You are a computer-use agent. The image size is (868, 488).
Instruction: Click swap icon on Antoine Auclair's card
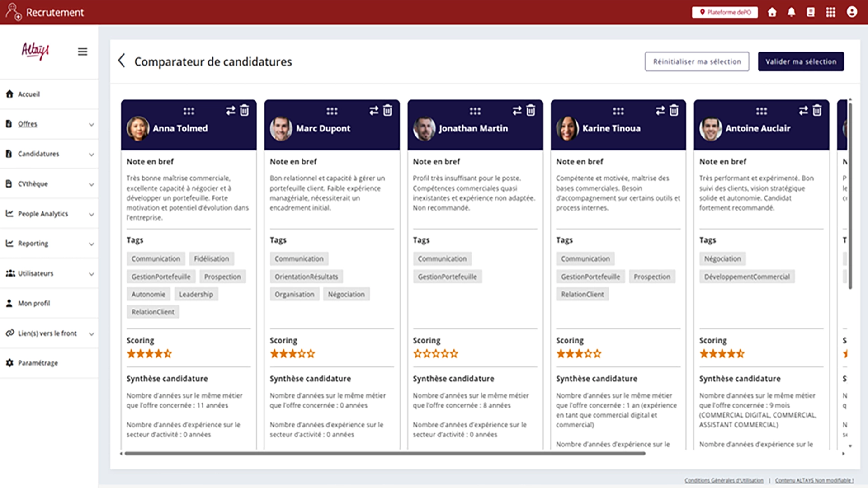803,111
